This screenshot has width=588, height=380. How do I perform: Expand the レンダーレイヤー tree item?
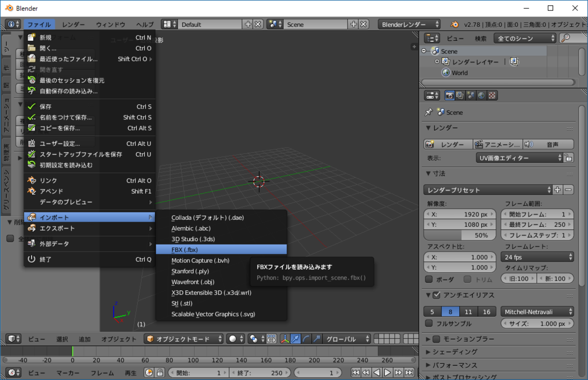click(x=437, y=61)
